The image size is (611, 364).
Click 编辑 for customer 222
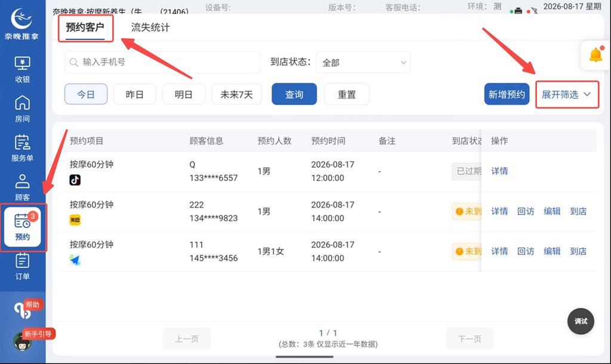[552, 211]
